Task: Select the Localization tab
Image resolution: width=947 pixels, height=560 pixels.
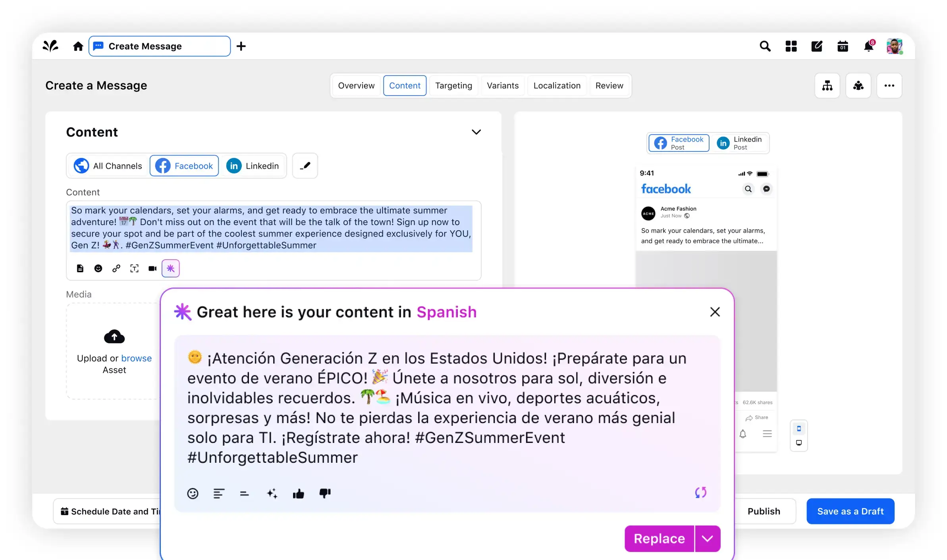Action: point(557,85)
